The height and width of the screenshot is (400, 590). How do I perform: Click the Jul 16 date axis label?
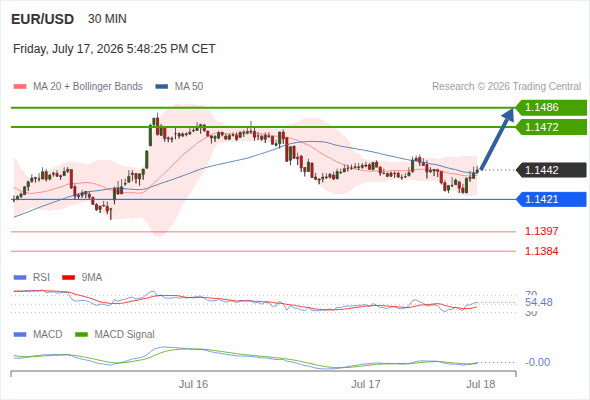click(x=193, y=384)
